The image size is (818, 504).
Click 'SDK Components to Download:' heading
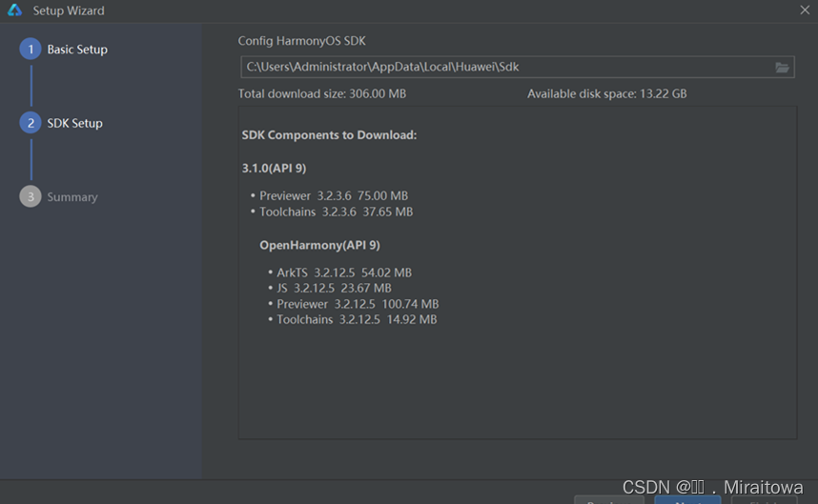[x=329, y=135]
